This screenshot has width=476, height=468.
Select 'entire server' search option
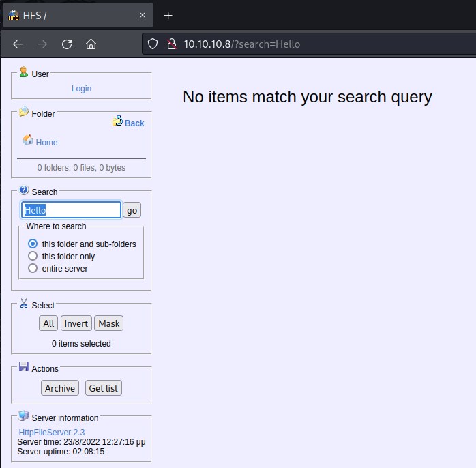[x=33, y=268]
